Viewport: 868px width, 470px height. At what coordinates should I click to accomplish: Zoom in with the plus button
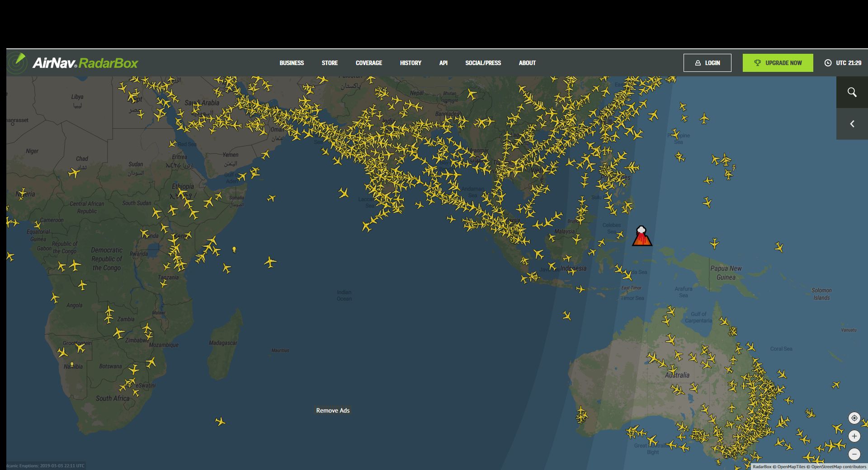[x=854, y=436]
